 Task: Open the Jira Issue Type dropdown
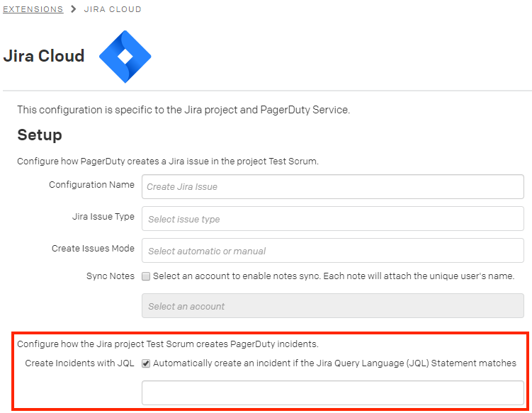click(x=333, y=219)
